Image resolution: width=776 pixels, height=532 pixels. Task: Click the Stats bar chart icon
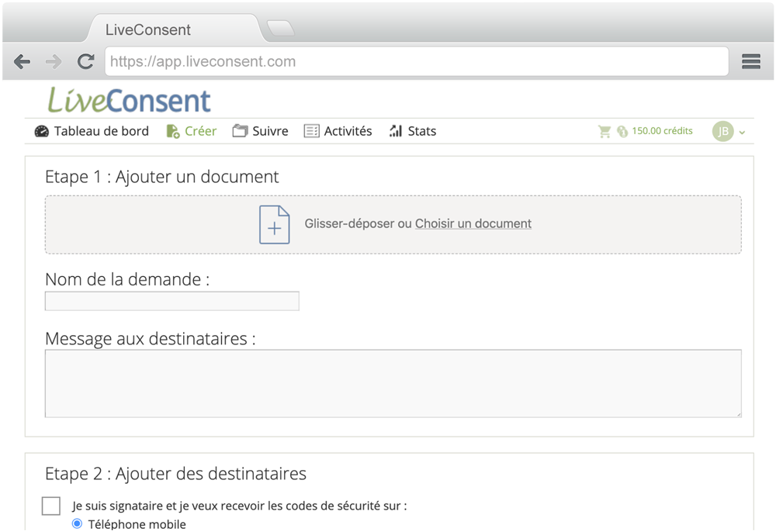click(396, 132)
